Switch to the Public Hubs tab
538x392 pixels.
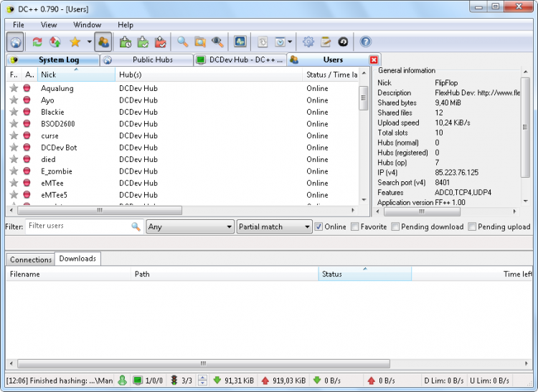coord(147,60)
